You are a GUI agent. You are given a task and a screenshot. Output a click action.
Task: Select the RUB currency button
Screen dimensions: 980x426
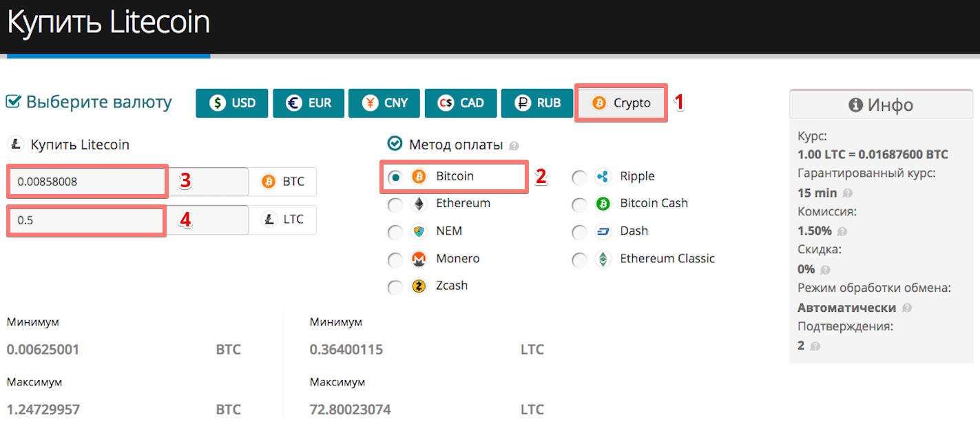[538, 103]
